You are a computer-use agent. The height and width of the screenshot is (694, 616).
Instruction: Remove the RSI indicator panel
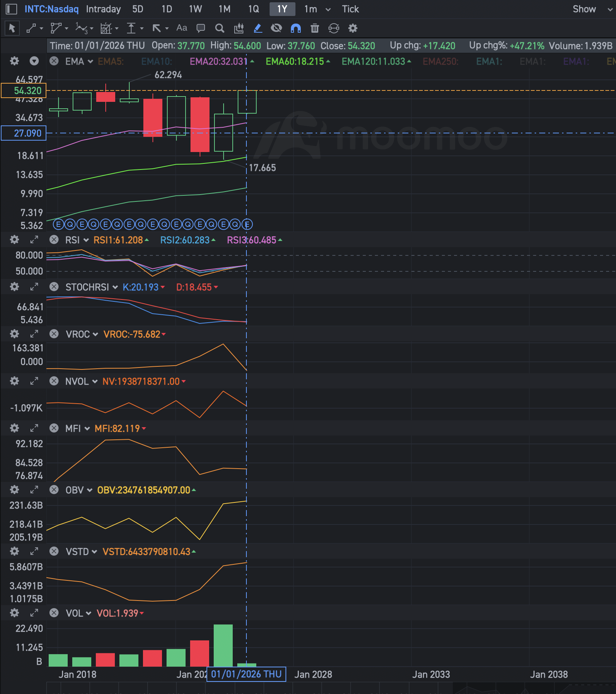[54, 240]
